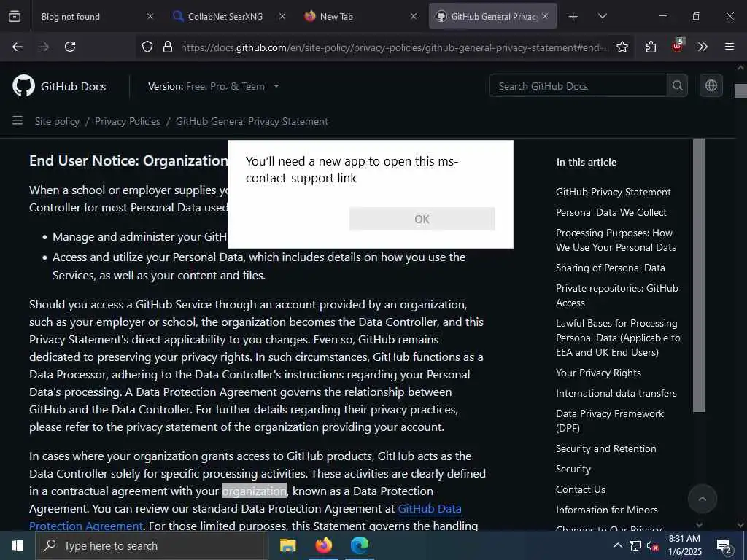Image resolution: width=747 pixels, height=560 pixels.
Task: Open tracking protection shield icon
Action: coord(147,47)
